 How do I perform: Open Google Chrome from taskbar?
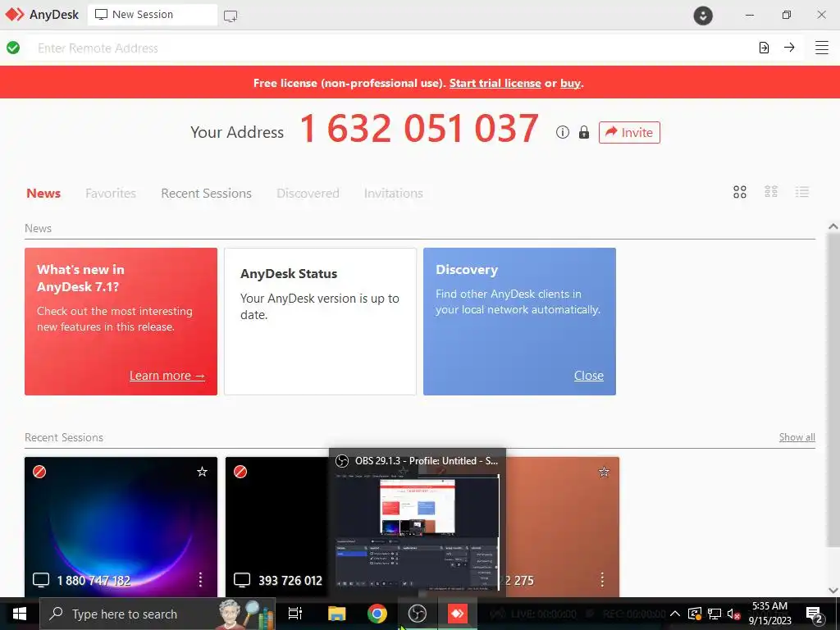[x=377, y=614]
